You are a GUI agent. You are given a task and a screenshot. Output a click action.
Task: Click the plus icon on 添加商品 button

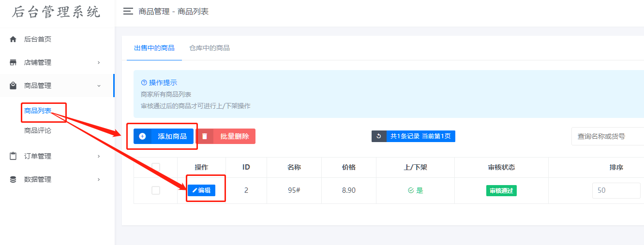[x=142, y=136]
